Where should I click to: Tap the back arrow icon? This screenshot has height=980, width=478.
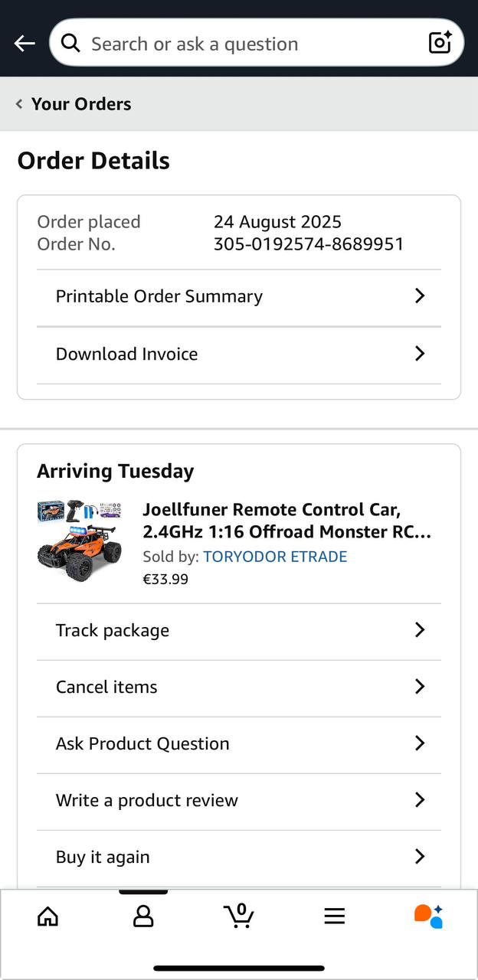25,44
